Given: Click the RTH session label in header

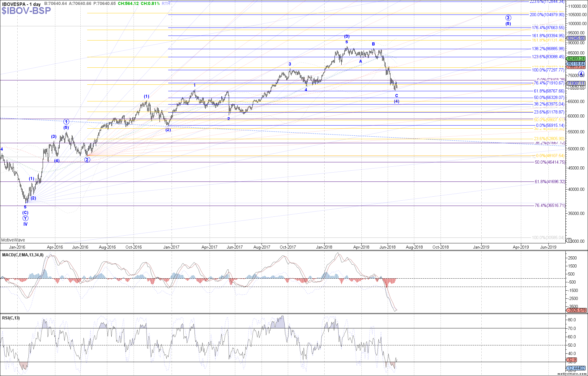Looking at the screenshot, I should (166, 4).
